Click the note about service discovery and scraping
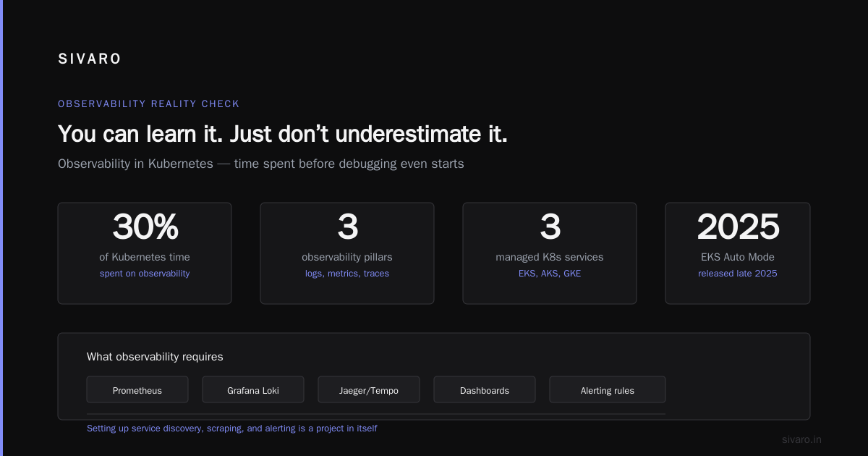 pos(231,428)
